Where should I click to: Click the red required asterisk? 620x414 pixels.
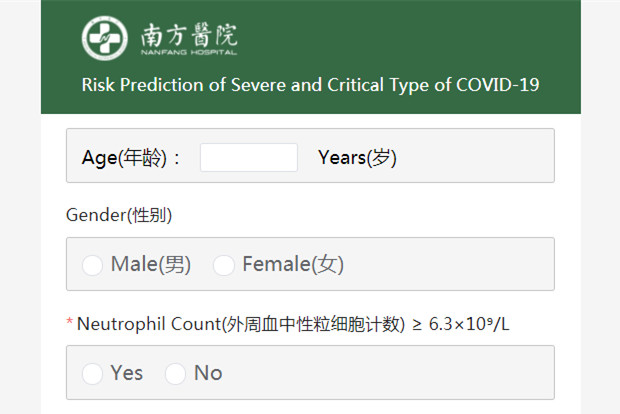(70, 321)
